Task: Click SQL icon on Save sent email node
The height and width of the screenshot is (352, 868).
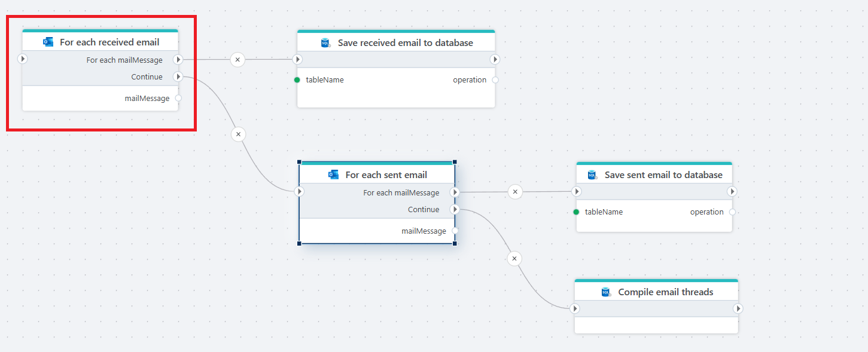Action: (x=592, y=175)
